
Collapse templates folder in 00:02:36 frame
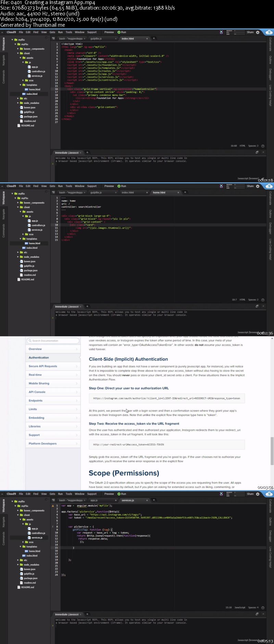pos(21,239)
